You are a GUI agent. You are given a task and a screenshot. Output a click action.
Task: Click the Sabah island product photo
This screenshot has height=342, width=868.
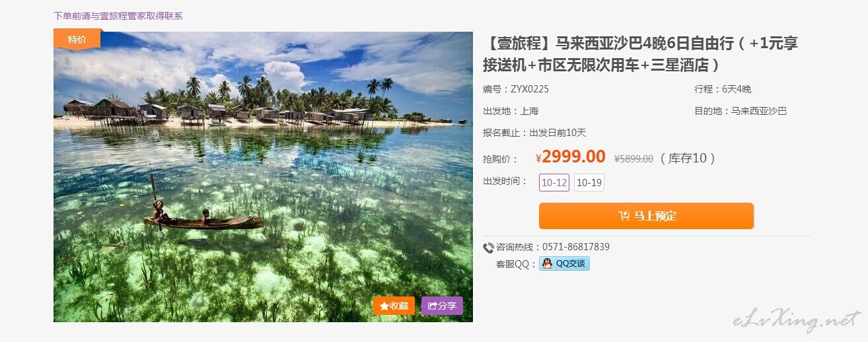coord(263,177)
